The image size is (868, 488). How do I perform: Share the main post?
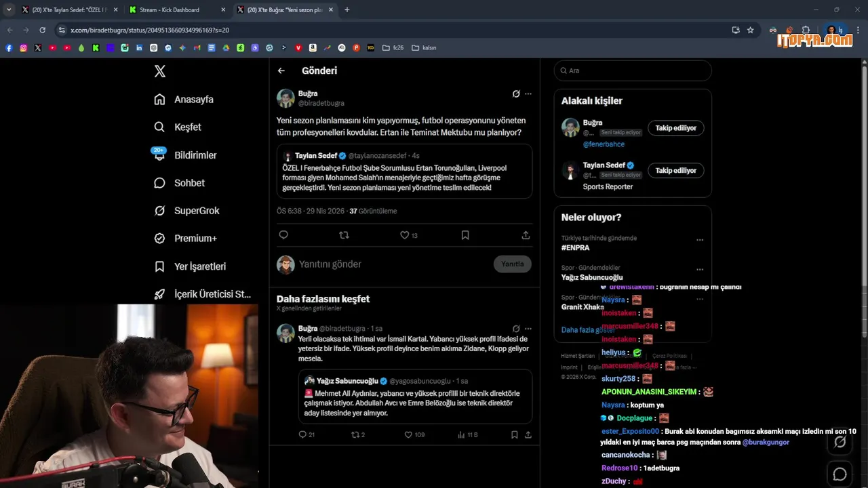(526, 235)
